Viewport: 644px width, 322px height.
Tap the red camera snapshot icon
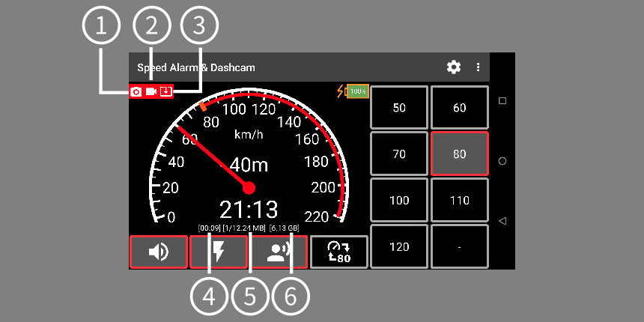pyautogui.click(x=136, y=91)
